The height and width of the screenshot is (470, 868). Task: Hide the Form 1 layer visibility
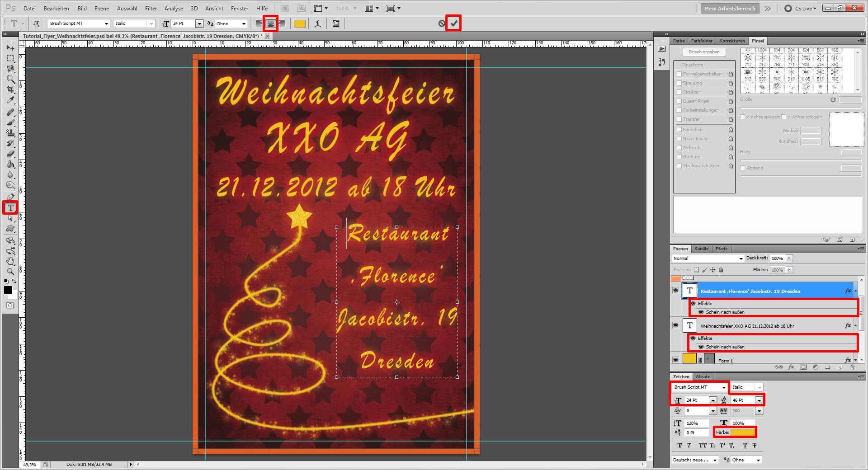[x=676, y=360]
